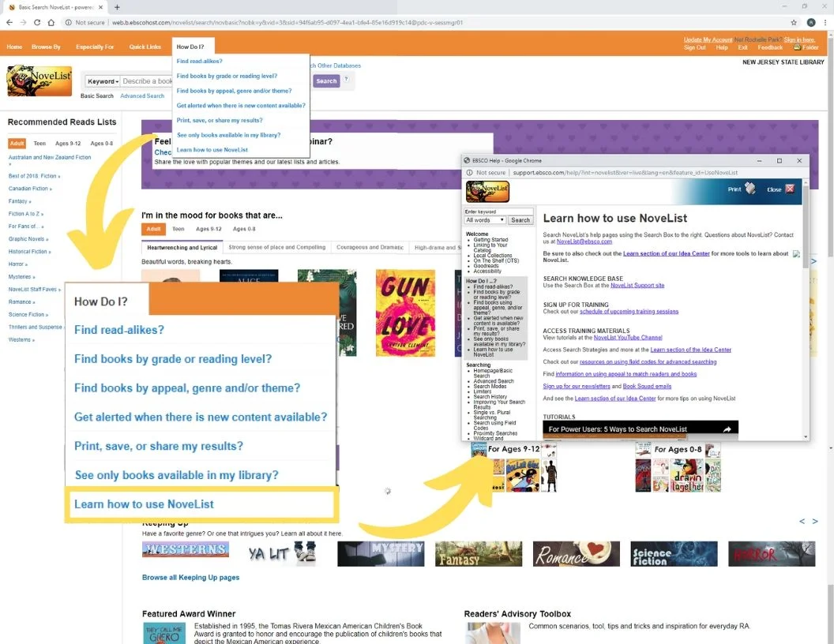Select Teen tab under Recommended Reads Lists

tap(39, 144)
